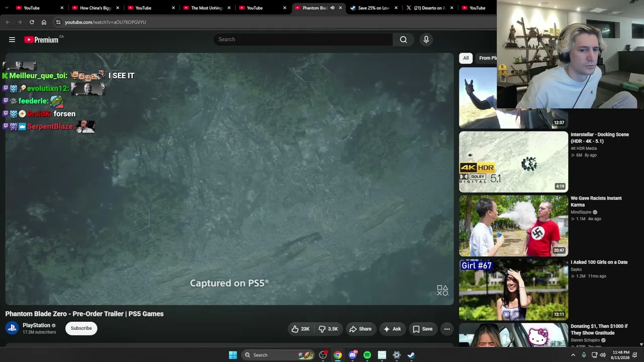Viewport: 644px width, 362px height.
Task: Go to YouTube Premium home logo
Action: tap(41, 40)
